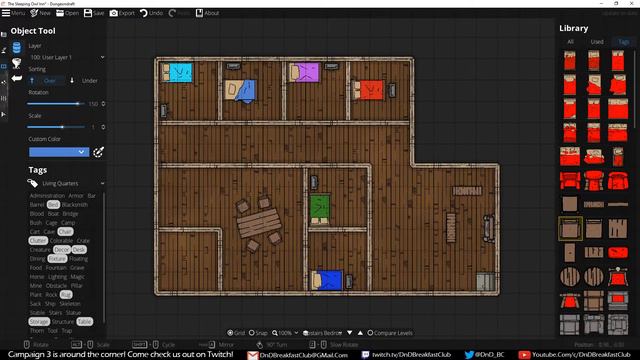
Task: Enable the Grid radio option
Action: 236,333
